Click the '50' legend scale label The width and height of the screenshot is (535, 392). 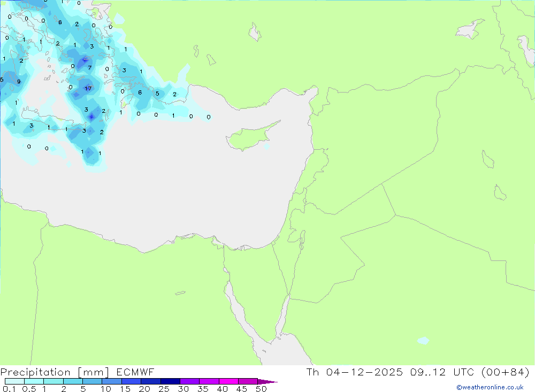262,389
